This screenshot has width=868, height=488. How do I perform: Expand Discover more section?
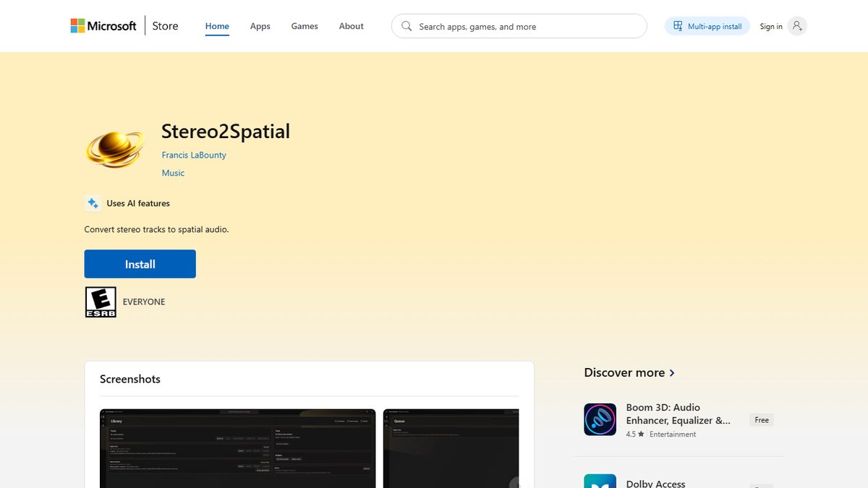(629, 372)
